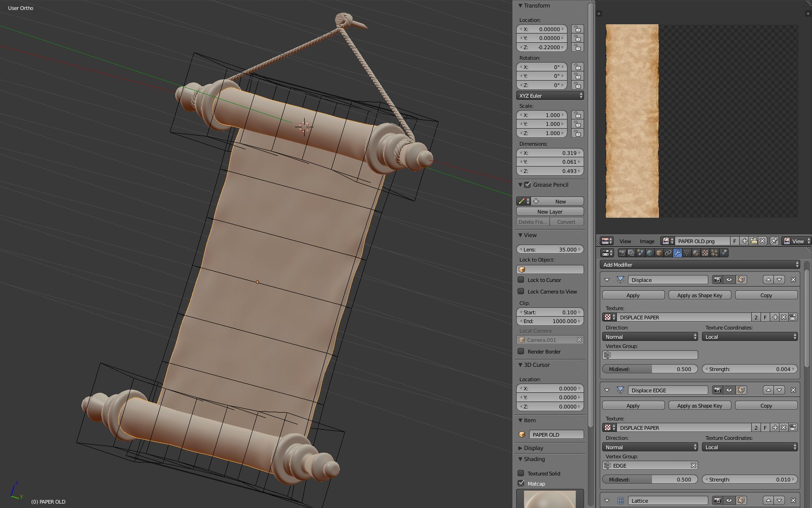Open the World properties tab
Image resolution: width=812 pixels, height=508 pixels.
650,253
